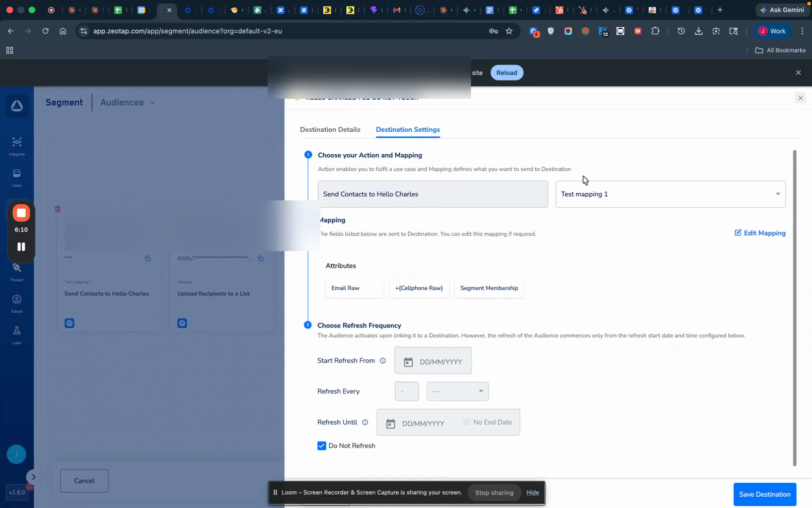
Task: Select the Segment Membership attribute chip
Action: 489,288
